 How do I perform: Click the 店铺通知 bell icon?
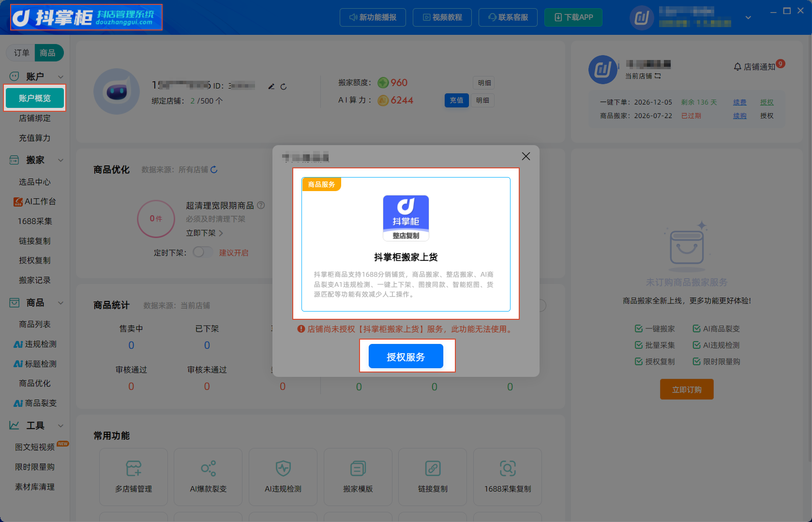[737, 67]
